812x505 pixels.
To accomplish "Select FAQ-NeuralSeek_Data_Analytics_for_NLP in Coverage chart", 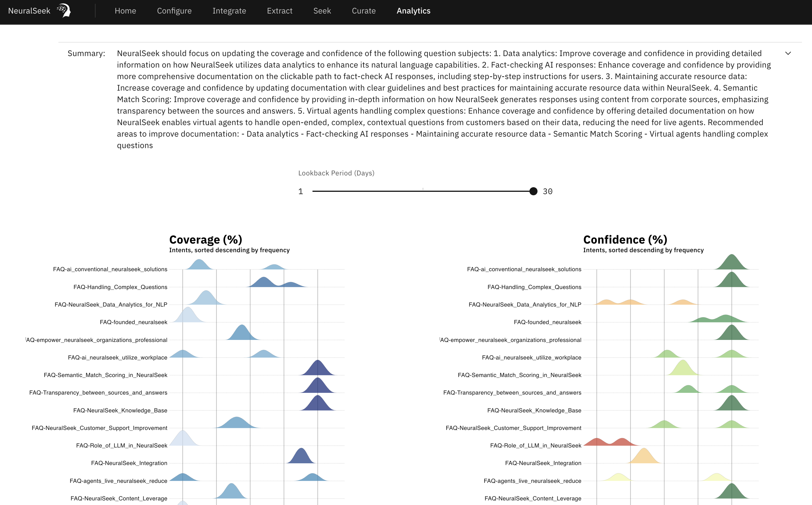I will click(111, 305).
